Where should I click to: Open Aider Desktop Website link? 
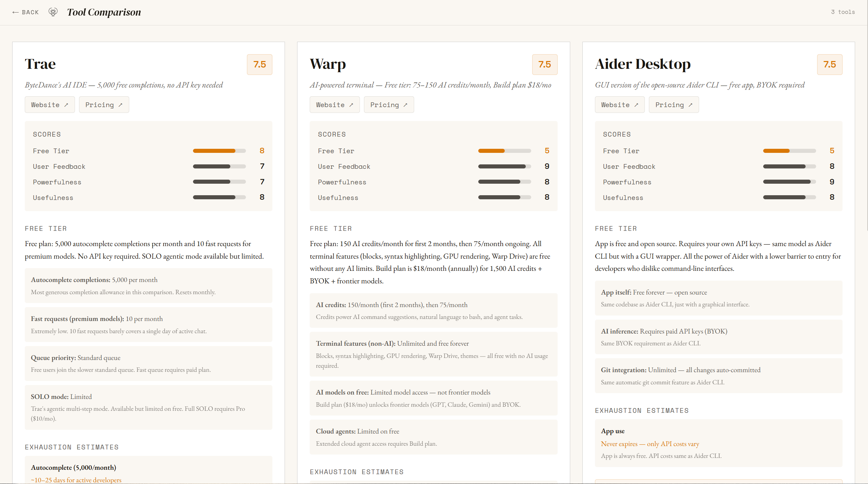[x=619, y=105]
